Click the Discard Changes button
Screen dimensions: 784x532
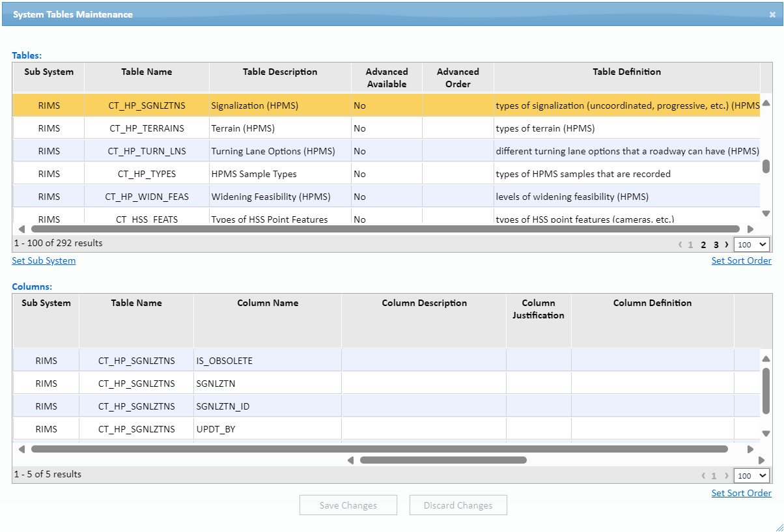coord(458,505)
